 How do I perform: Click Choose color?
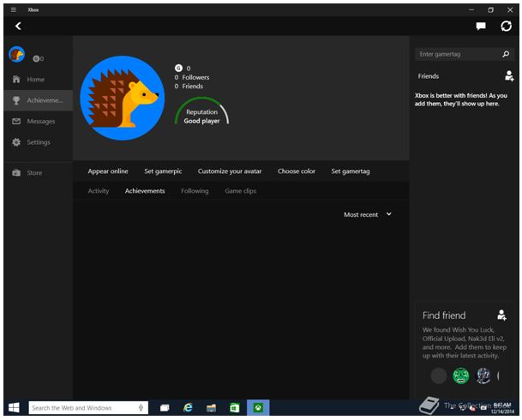tap(297, 171)
